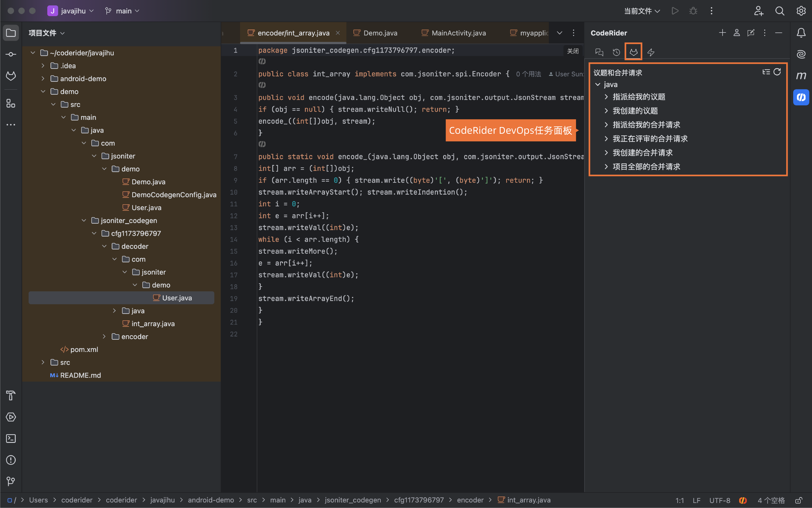Toggle the Project files tool window
The width and height of the screenshot is (812, 508).
(11, 33)
